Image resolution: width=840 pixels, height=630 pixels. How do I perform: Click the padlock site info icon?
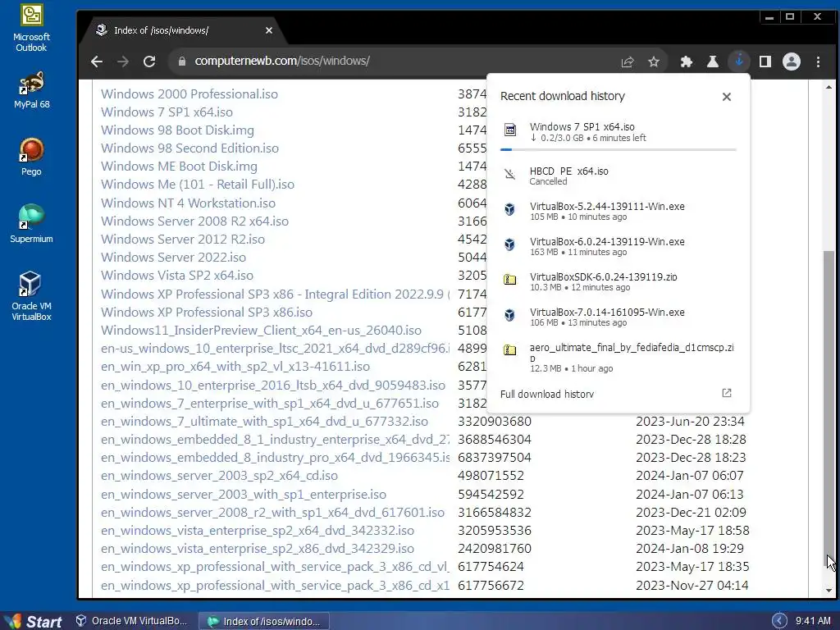point(182,62)
